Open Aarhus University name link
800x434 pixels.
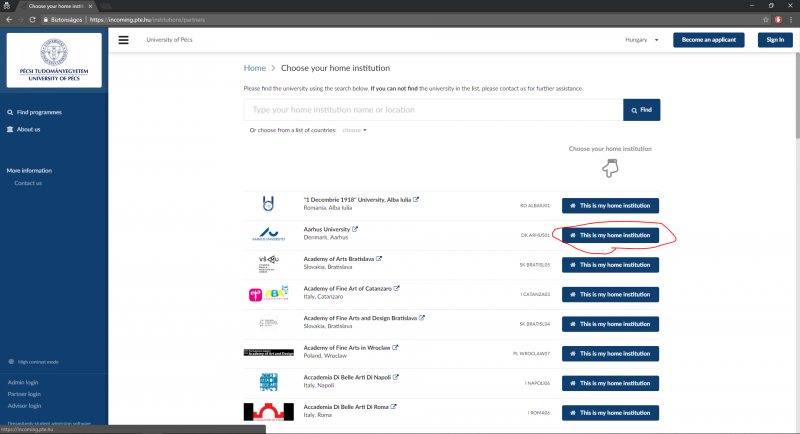(x=327, y=229)
